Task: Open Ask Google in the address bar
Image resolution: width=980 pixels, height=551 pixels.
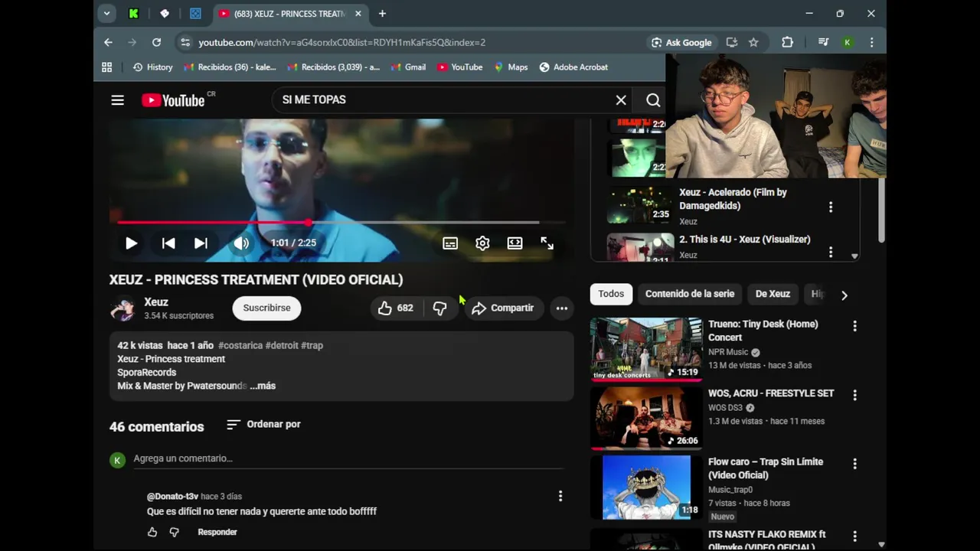Action: click(x=681, y=43)
